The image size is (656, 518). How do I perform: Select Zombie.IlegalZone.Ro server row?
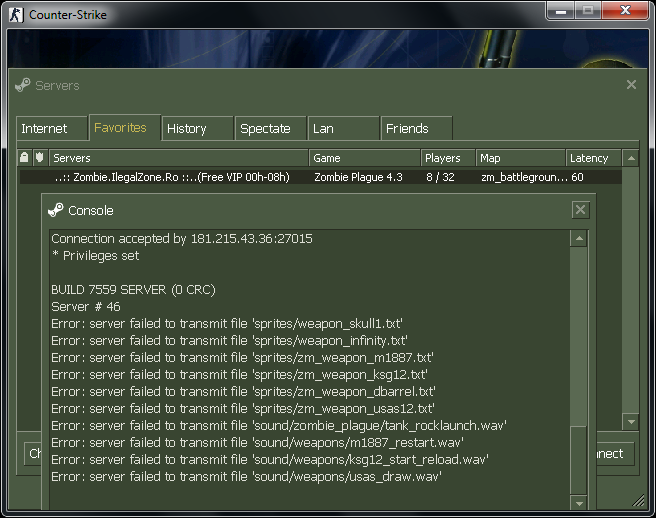click(320, 177)
